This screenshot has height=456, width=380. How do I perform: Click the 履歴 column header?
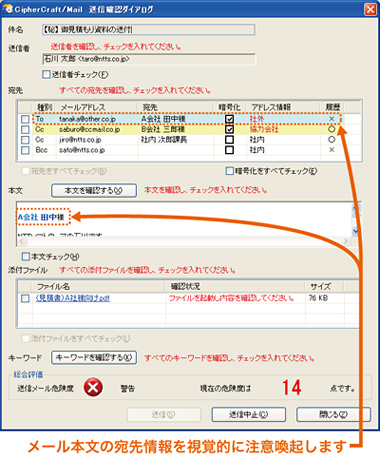click(x=333, y=107)
